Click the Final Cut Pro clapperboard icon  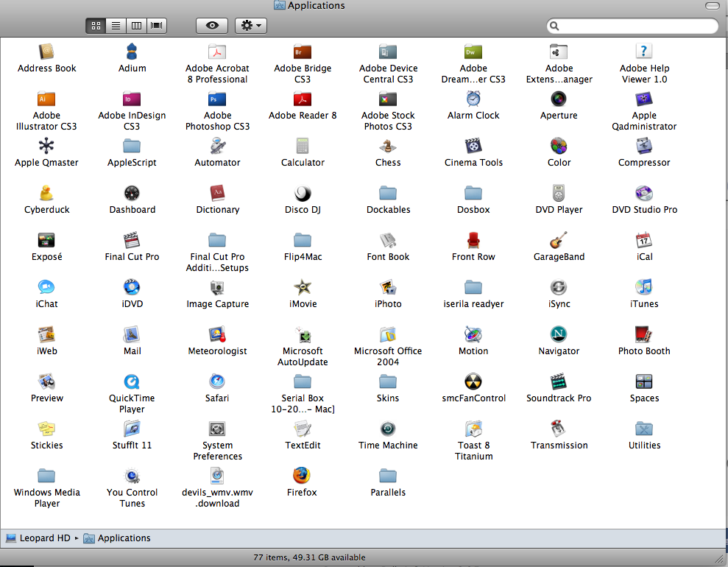[x=132, y=240]
